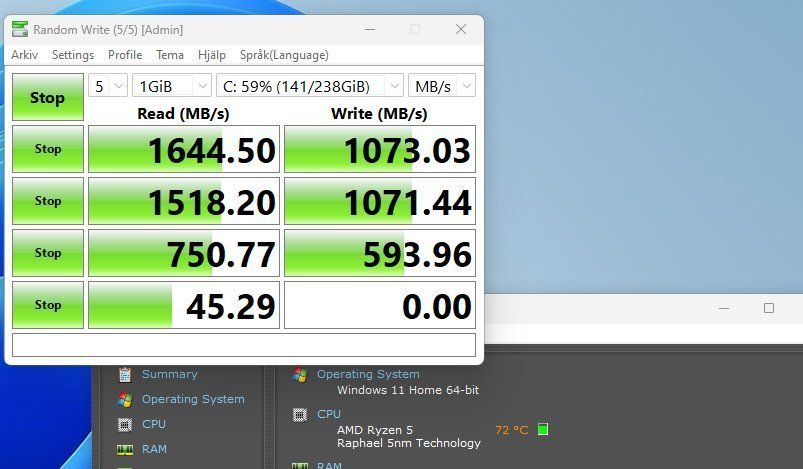Click the Windows flag icon in Speccy sidebar
The image size is (803, 469).
click(x=124, y=399)
